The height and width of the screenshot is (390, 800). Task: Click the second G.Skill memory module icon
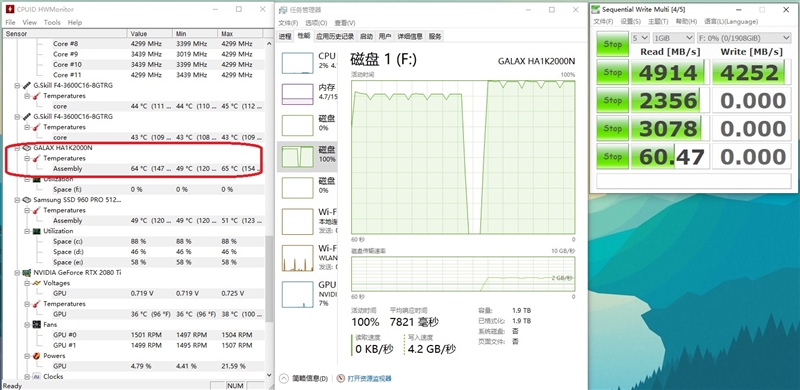tap(27, 117)
